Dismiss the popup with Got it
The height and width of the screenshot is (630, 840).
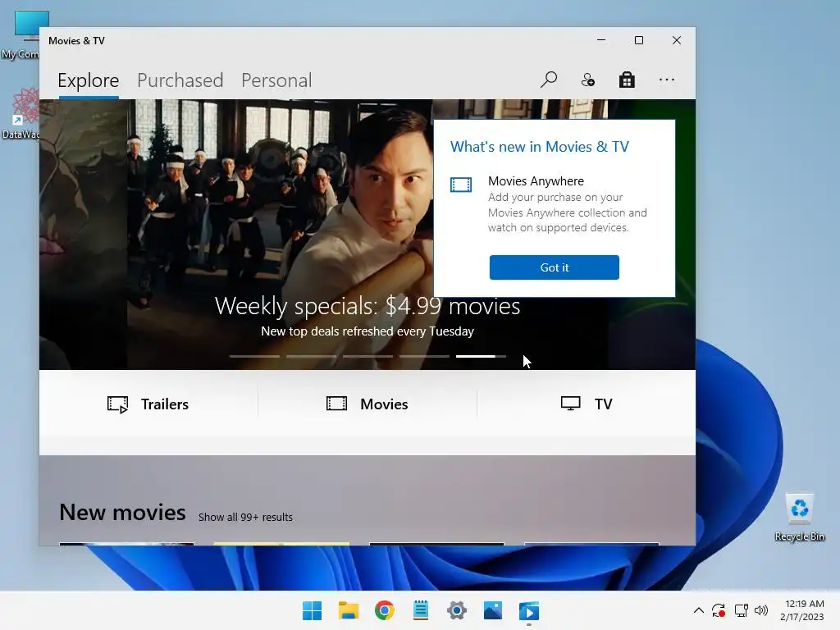pos(554,267)
